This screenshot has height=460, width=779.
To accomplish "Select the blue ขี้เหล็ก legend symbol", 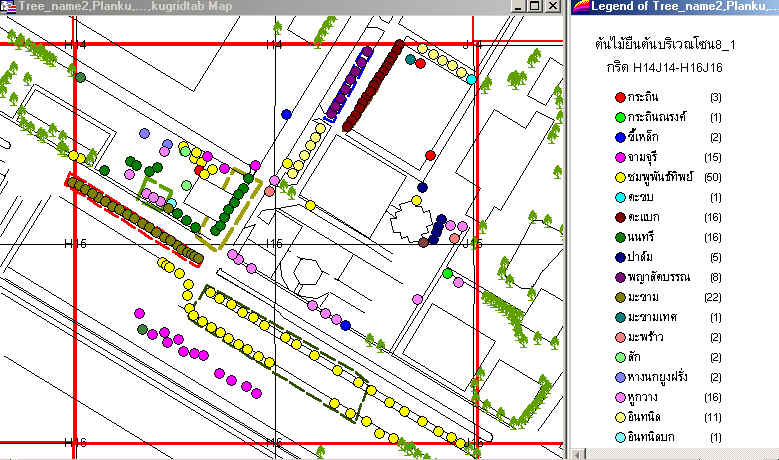I will [621, 137].
